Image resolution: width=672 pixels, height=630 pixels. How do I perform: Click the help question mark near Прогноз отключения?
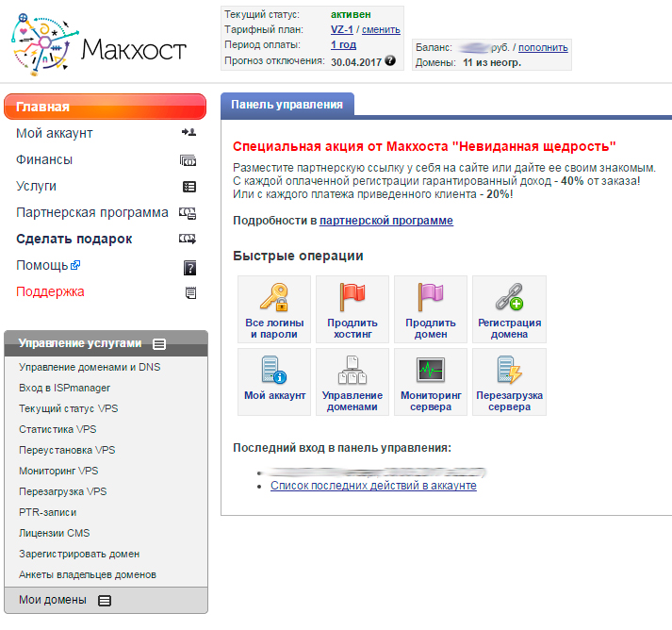(x=390, y=61)
